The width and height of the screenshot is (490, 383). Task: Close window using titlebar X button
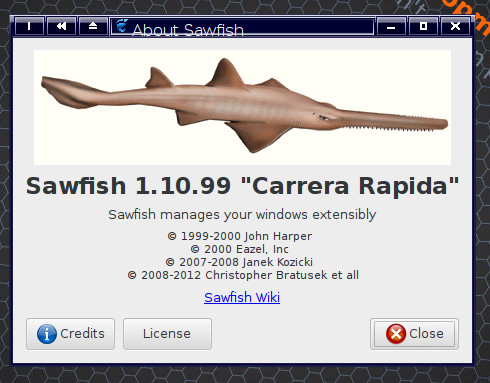(455, 26)
